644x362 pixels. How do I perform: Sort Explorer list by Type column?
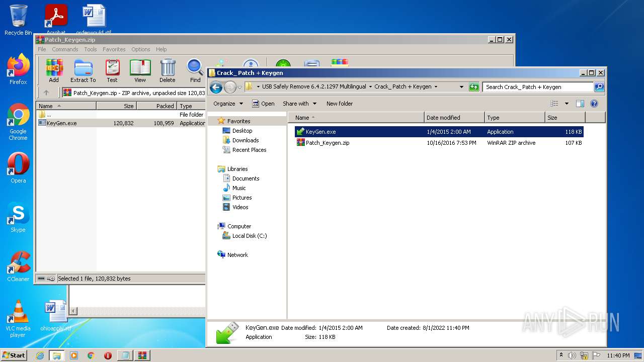point(515,118)
